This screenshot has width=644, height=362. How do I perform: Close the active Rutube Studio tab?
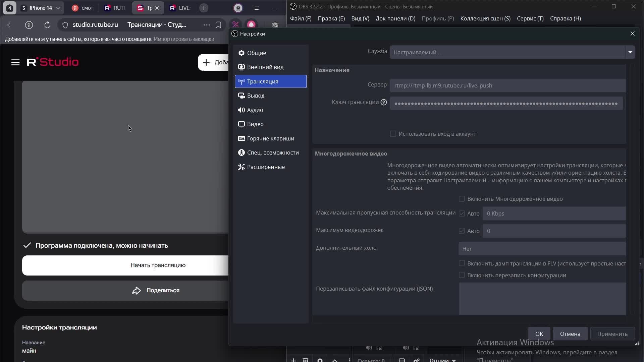[x=157, y=8]
